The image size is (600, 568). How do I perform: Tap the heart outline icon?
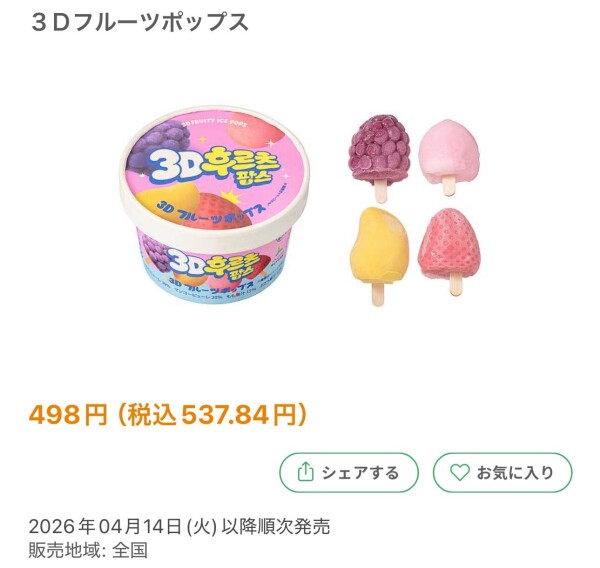point(459,472)
